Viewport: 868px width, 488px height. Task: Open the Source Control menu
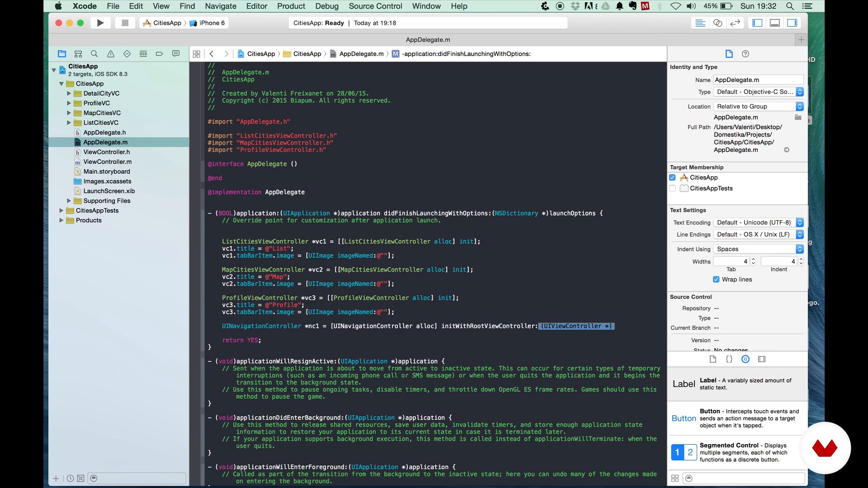[375, 6]
